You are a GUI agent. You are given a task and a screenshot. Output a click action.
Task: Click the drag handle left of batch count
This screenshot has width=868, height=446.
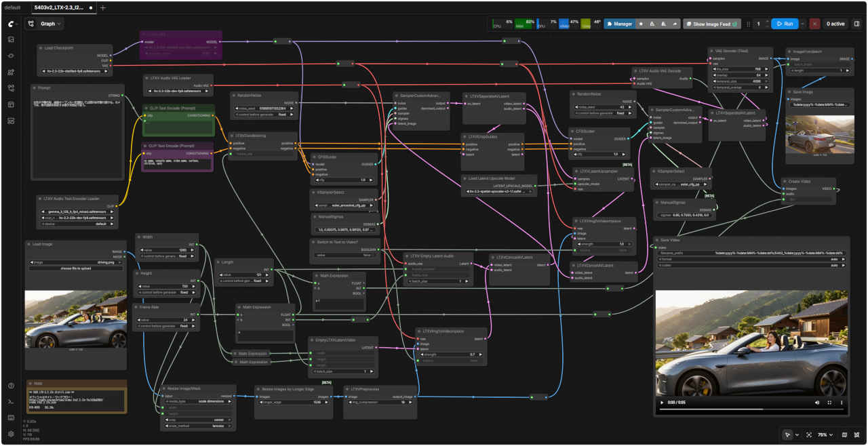748,24
